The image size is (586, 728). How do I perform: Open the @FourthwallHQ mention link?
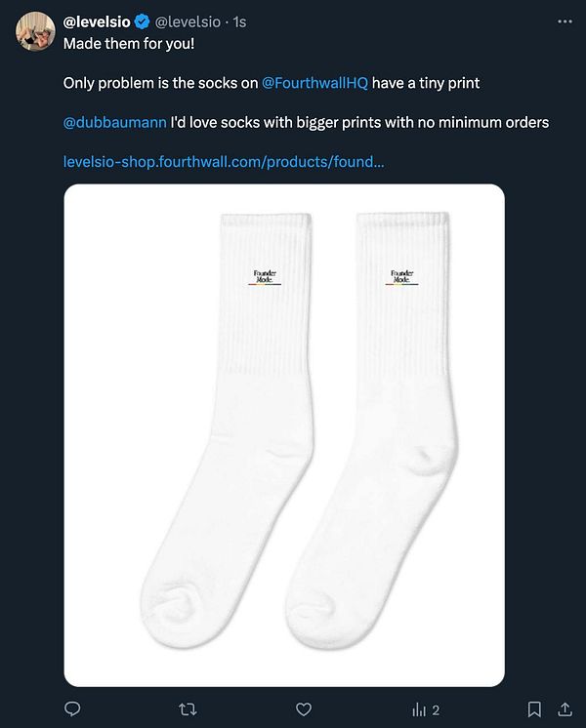(314, 83)
